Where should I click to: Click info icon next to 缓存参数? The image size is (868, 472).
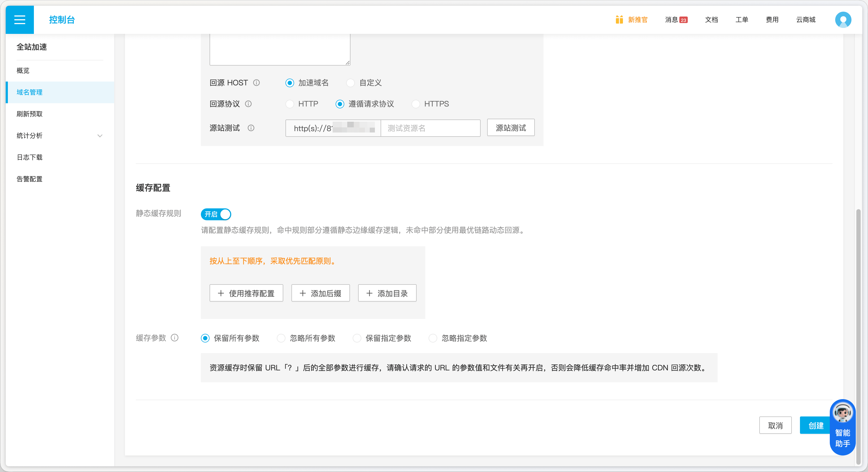coord(175,338)
